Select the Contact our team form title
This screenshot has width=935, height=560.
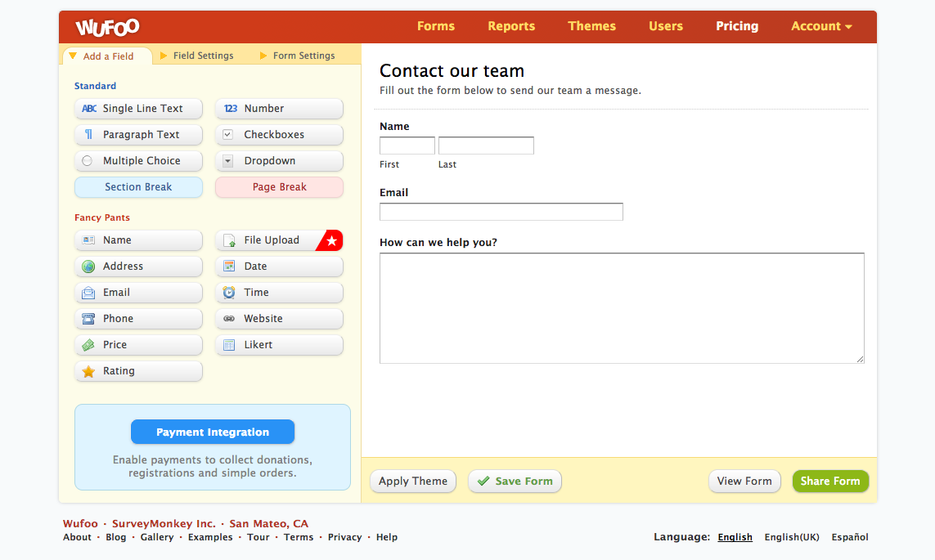point(452,71)
